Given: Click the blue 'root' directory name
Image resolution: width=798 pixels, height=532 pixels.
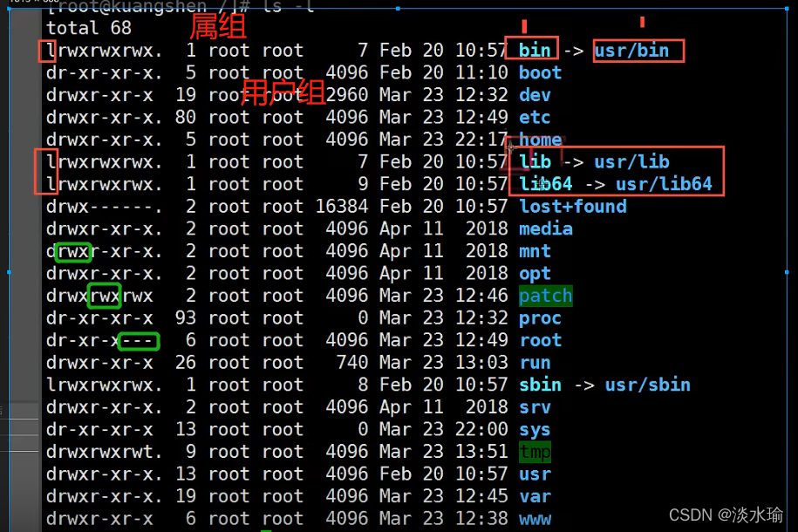Looking at the screenshot, I should point(540,340).
